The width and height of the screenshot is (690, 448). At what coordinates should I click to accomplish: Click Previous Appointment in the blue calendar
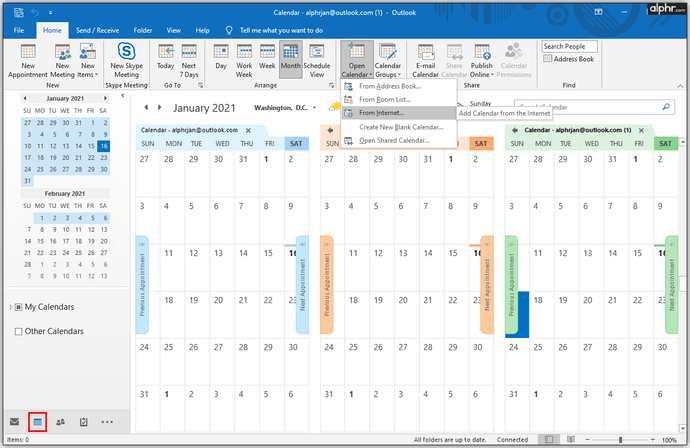[142, 285]
